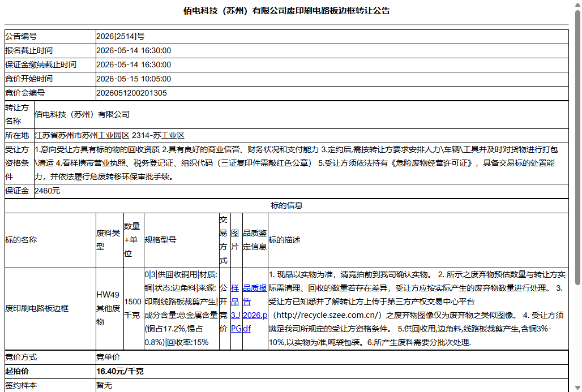This screenshot has width=582, height=392.
Task: Click the 图片 column header
Action: click(237, 240)
